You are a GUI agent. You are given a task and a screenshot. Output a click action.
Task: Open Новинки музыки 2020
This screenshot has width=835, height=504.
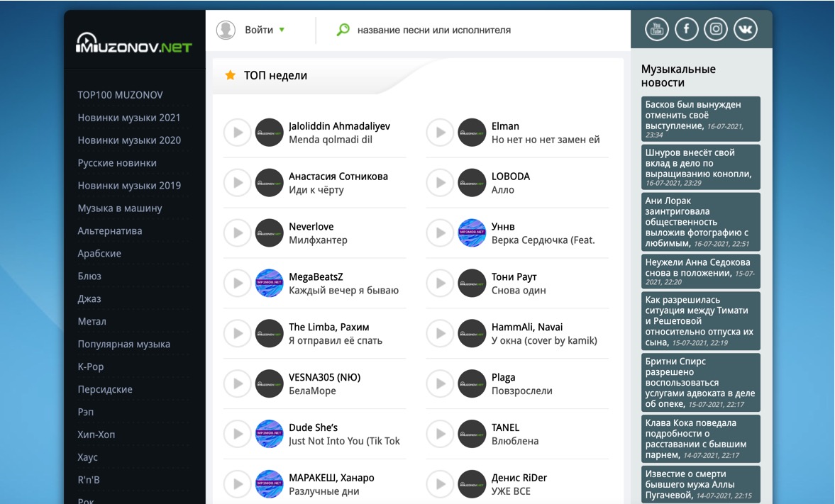(x=129, y=140)
